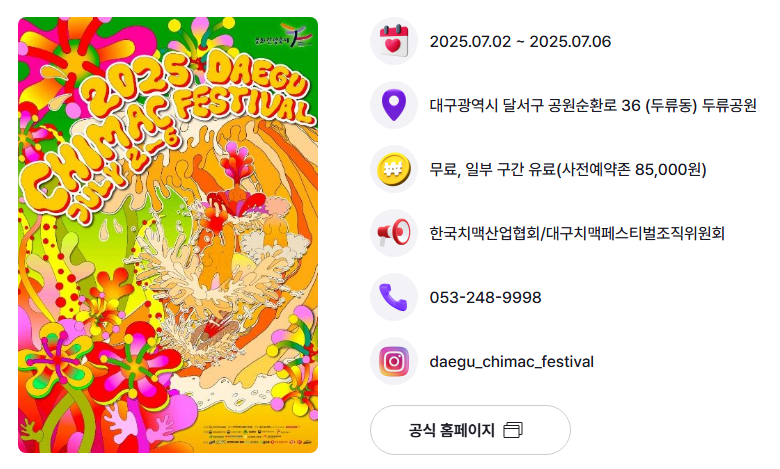This screenshot has width=780, height=469.
Task: Click the purple location pin icon
Action: click(x=393, y=105)
